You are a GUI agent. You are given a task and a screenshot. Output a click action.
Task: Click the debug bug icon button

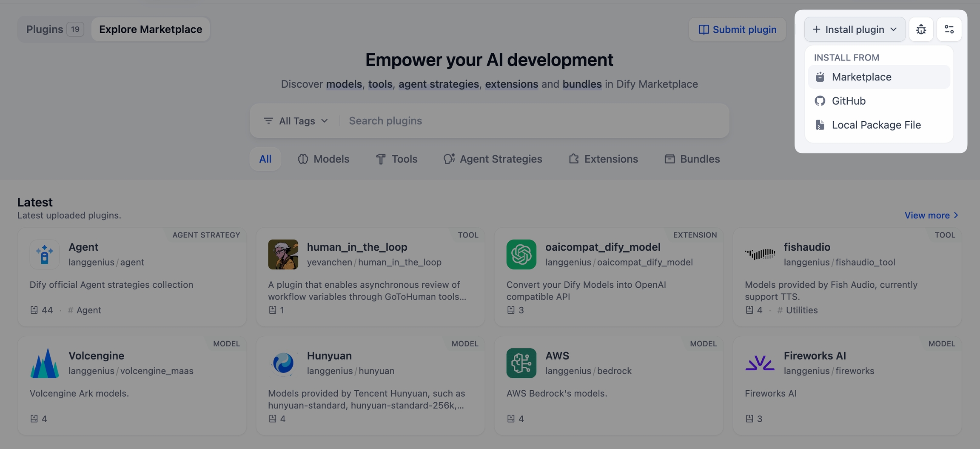click(921, 29)
